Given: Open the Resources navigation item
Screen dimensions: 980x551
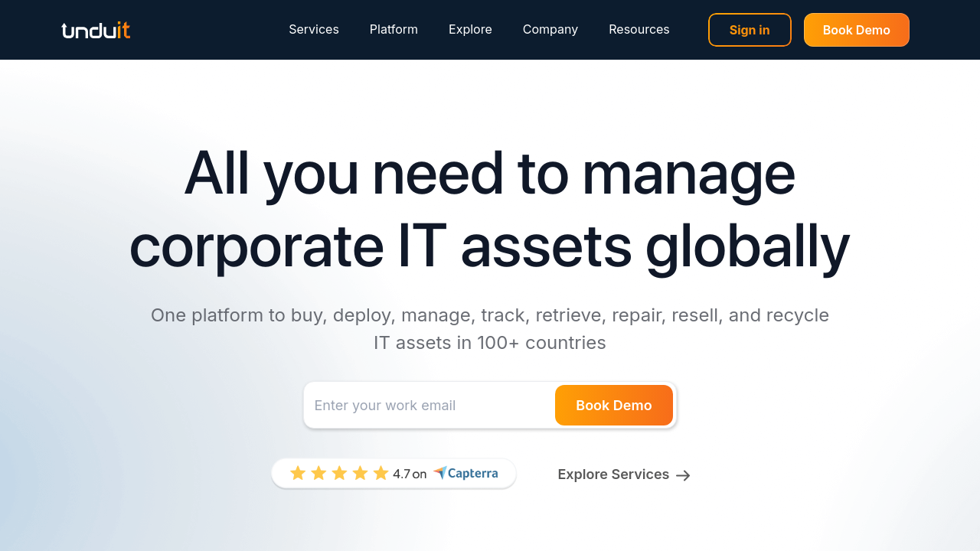Looking at the screenshot, I should (639, 30).
